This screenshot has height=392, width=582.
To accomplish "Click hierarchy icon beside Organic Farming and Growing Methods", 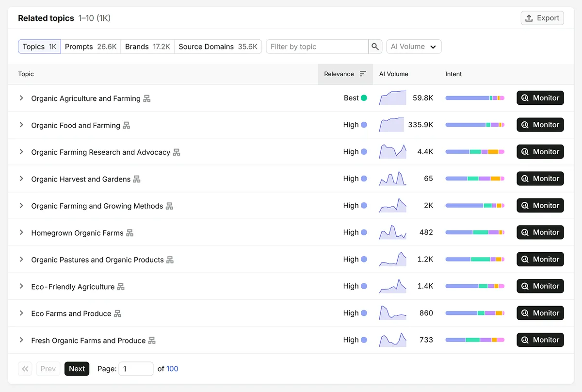I will [x=169, y=206].
